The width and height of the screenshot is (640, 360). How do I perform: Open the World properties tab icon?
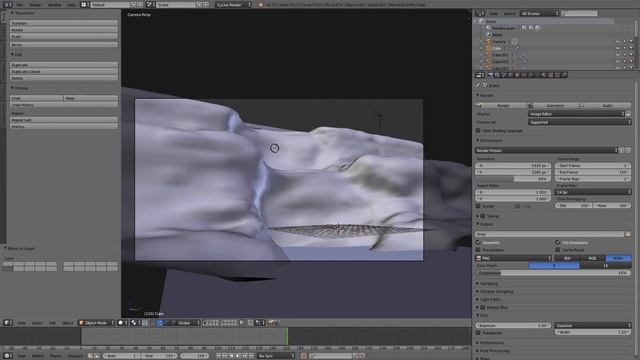coord(511,75)
